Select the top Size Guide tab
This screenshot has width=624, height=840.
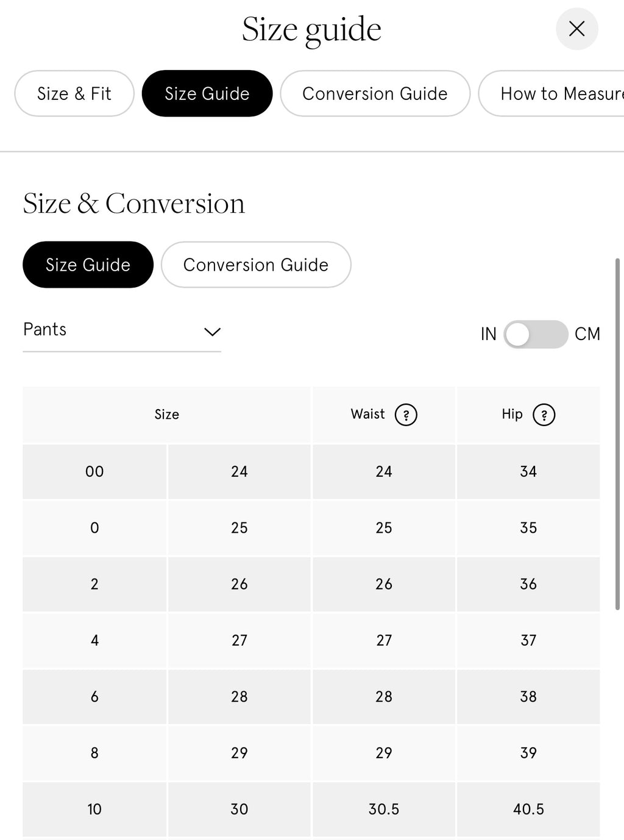(x=207, y=93)
